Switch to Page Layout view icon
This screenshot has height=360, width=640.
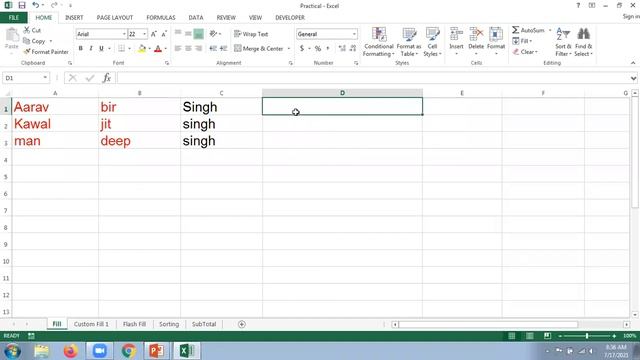point(529,336)
